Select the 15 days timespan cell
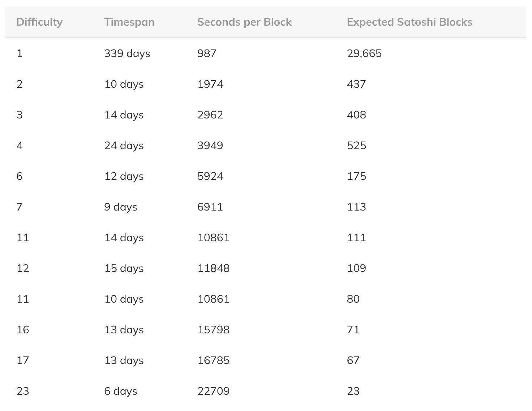Image resolution: width=532 pixels, height=411 pixels. [x=124, y=268]
